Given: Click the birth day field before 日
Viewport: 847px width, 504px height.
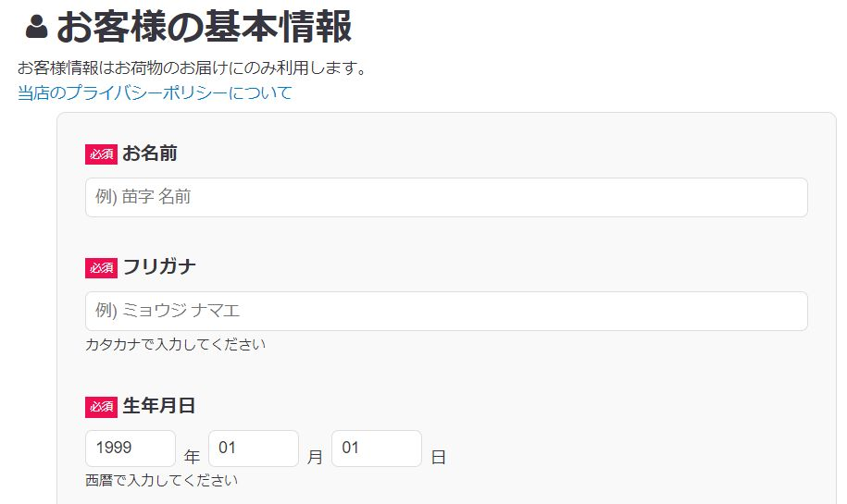Looking at the screenshot, I should point(377,449).
